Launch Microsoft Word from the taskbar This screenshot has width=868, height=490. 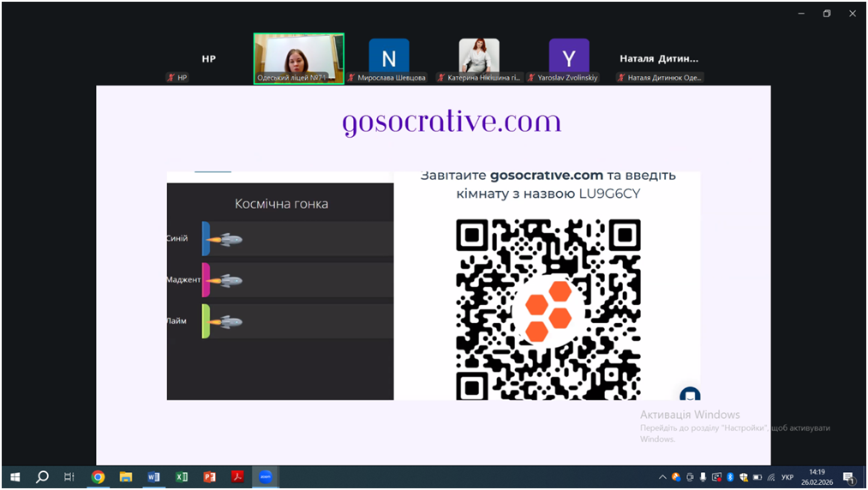click(153, 477)
